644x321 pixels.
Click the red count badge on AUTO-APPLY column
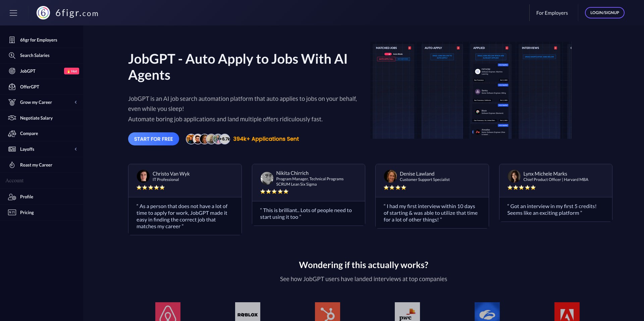pos(458,48)
